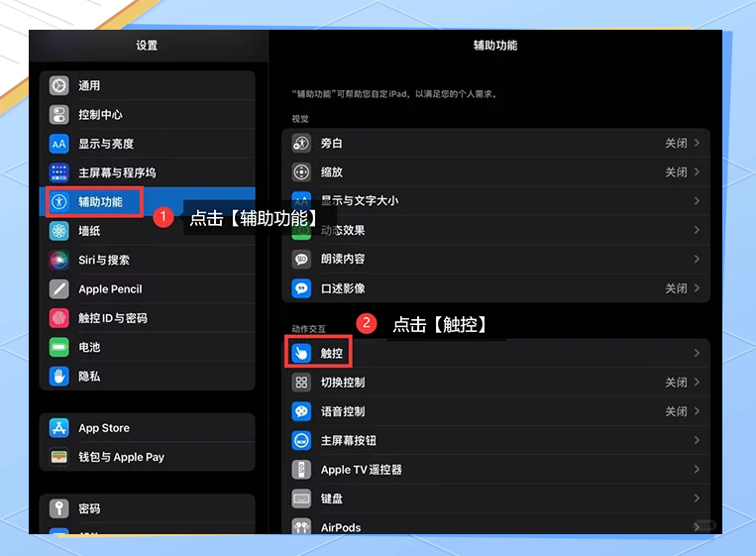The height and width of the screenshot is (556, 756).
Task: Select 墙纸 in sidebar
Action: 147,231
